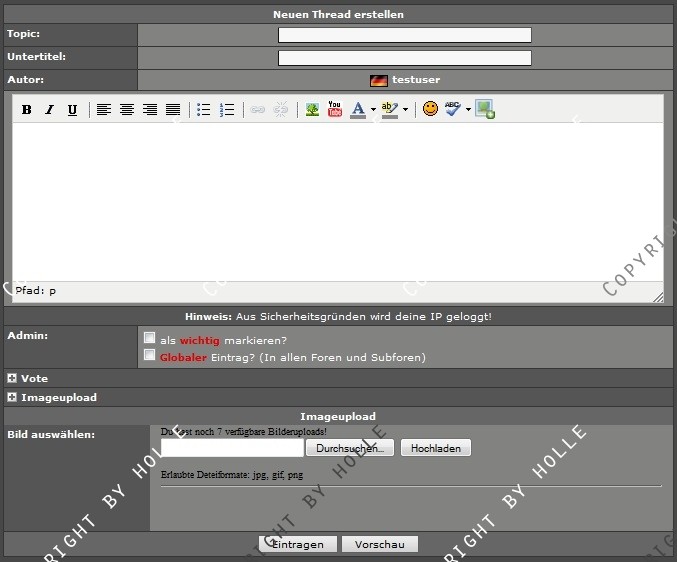Open spellchecker options dropdown arrow

[468, 110]
